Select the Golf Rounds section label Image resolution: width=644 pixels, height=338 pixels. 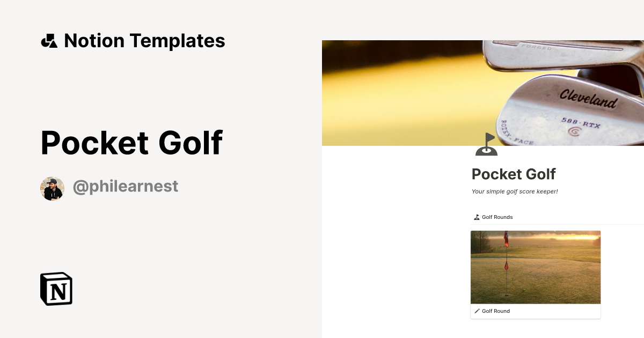pos(497,217)
